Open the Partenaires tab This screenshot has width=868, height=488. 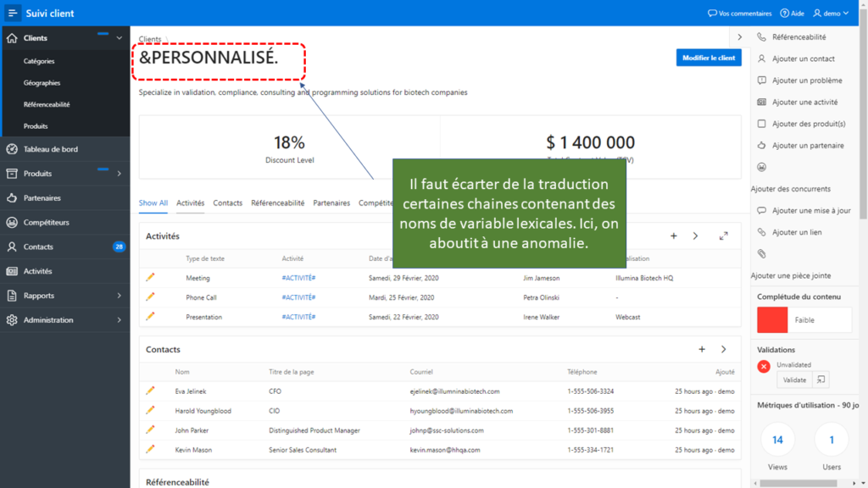click(x=331, y=203)
